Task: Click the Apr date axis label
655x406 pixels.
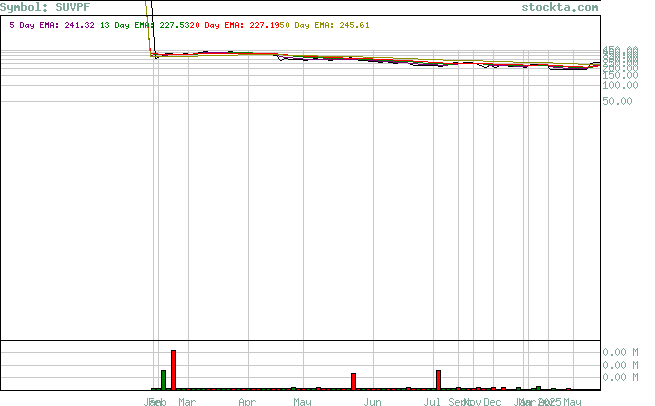Action: tap(247, 401)
